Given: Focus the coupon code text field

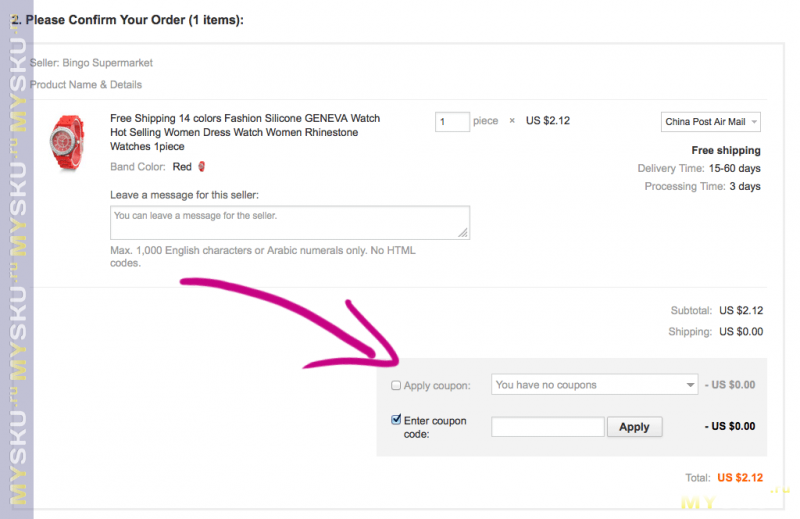Looking at the screenshot, I should click(548, 427).
